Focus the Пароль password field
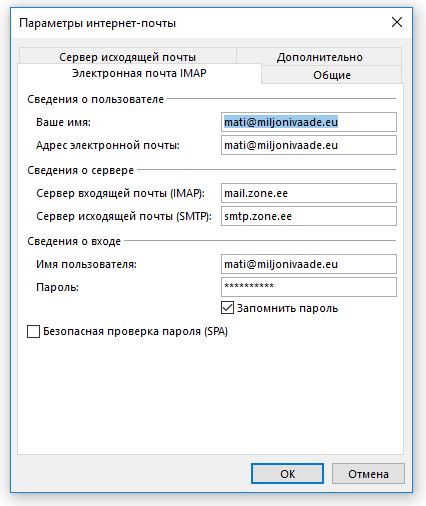Viewport: 426px width, 506px height. 309,287
